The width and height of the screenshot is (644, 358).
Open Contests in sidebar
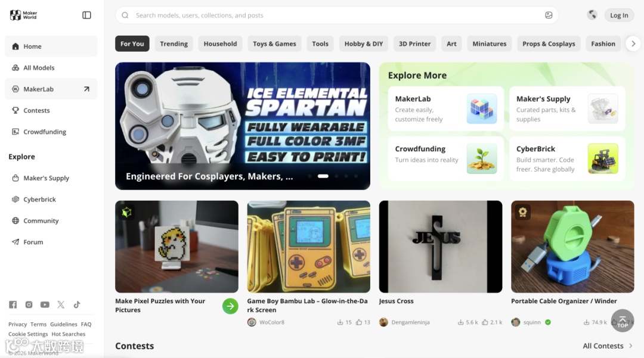pos(51,110)
